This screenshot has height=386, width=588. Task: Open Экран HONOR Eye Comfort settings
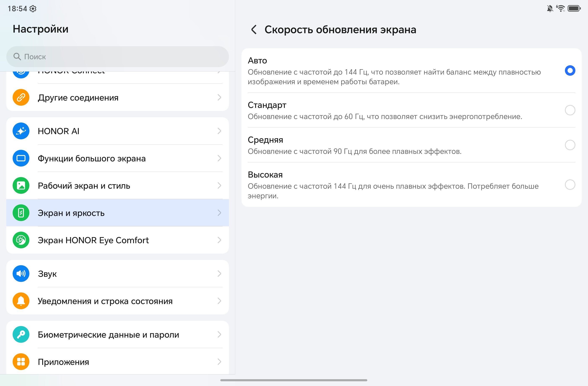[118, 240]
